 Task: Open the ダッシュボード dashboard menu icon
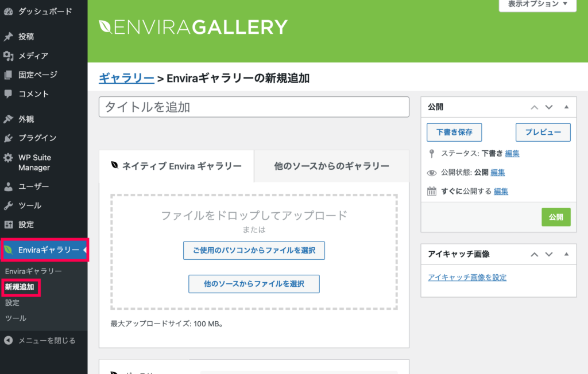[8, 11]
